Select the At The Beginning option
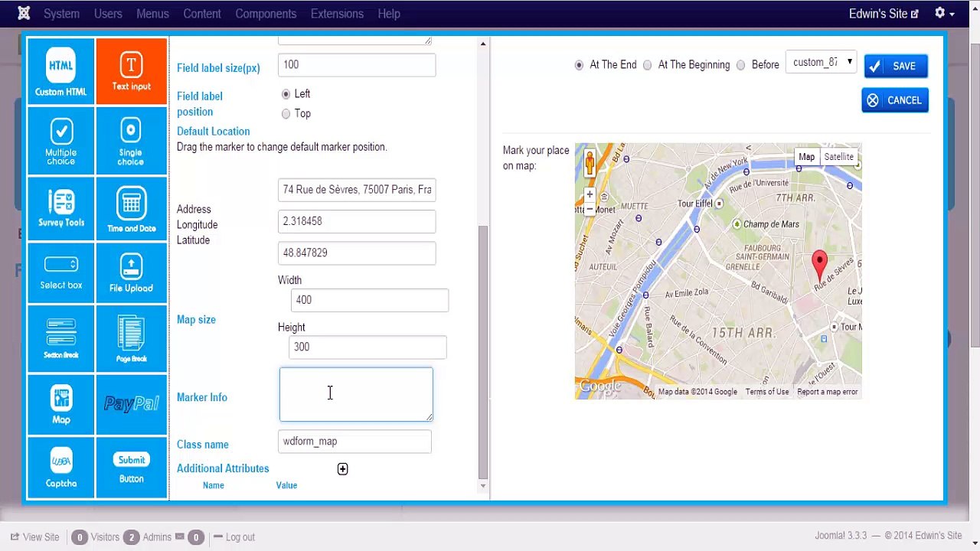 click(648, 65)
